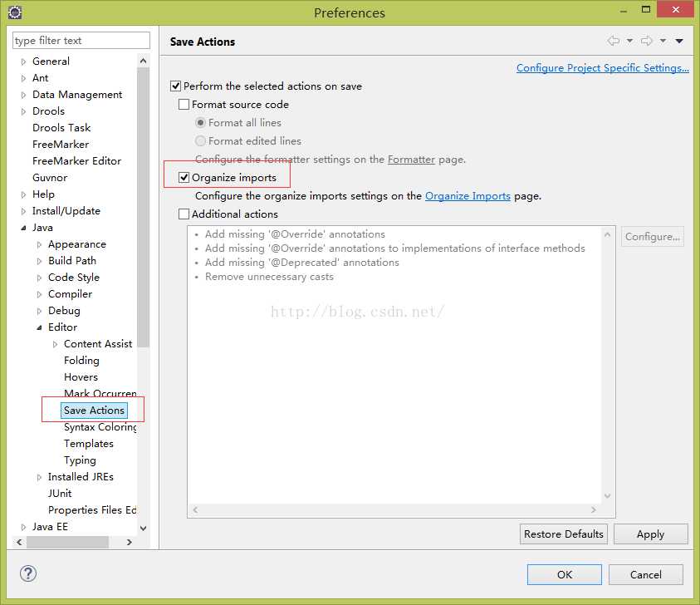This screenshot has height=605, width=700.
Task: Click the actions list right scroll arrow
Action: 594,509
